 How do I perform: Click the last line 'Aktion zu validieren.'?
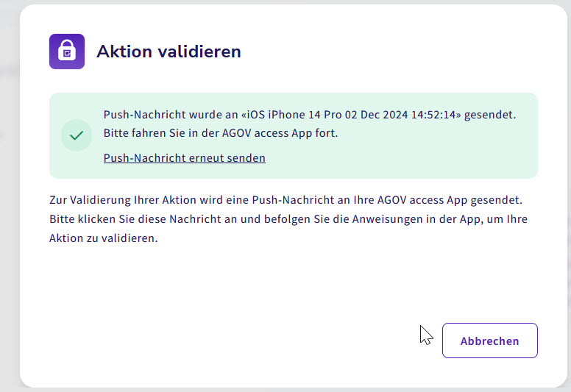(104, 238)
